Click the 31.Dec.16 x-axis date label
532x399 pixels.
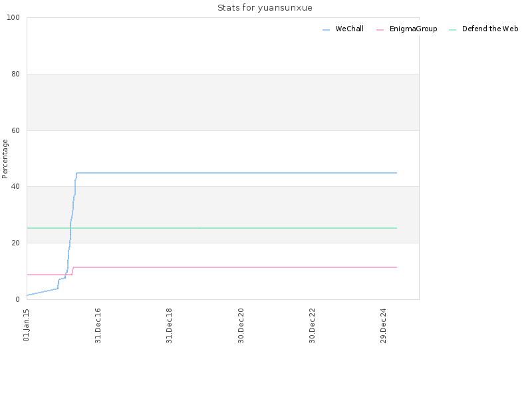[x=98, y=326]
